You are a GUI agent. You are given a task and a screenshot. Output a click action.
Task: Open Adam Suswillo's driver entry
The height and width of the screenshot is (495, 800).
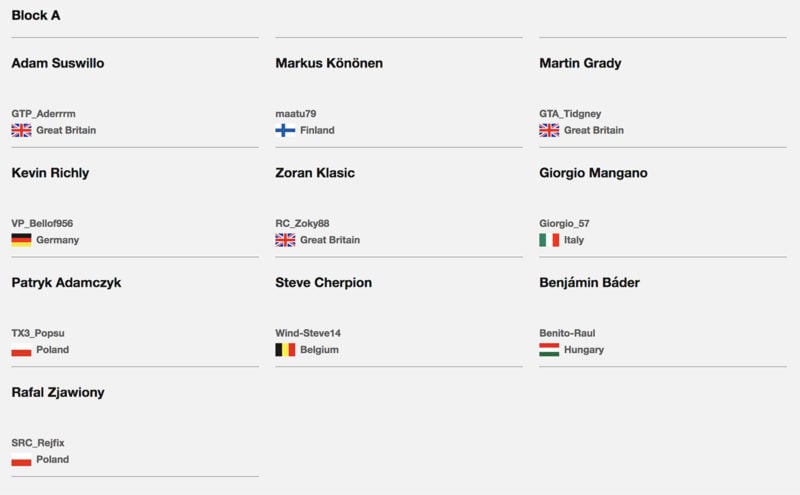[58, 63]
